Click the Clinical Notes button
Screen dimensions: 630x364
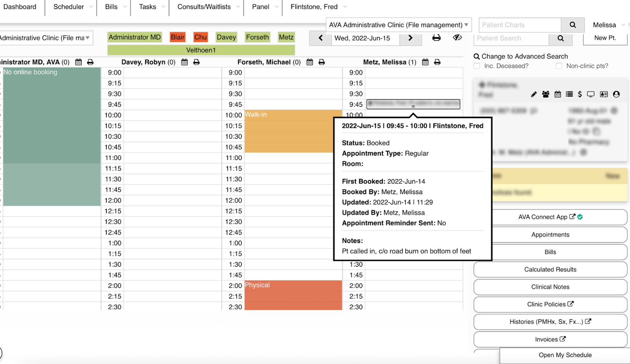[x=550, y=287]
